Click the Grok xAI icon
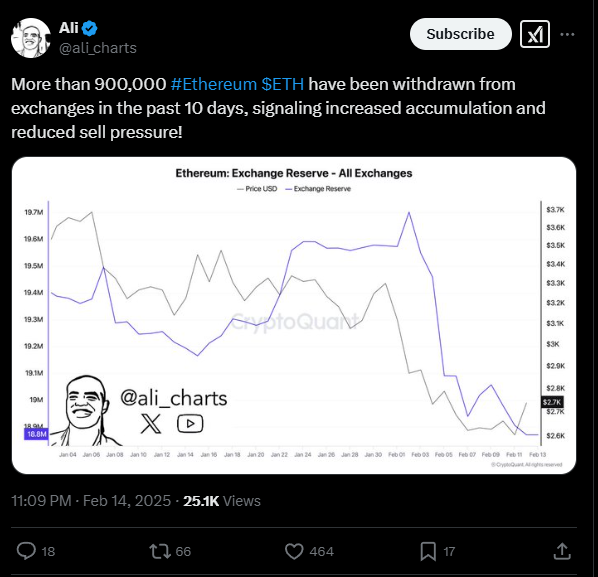The width and height of the screenshot is (598, 577). (x=535, y=34)
